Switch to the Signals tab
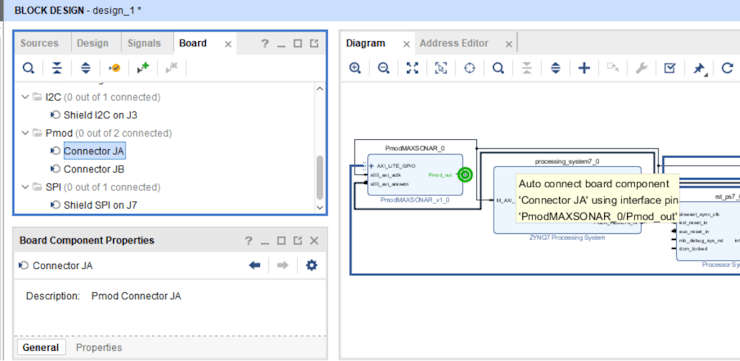Viewport: 740px width, 361px height. (144, 43)
